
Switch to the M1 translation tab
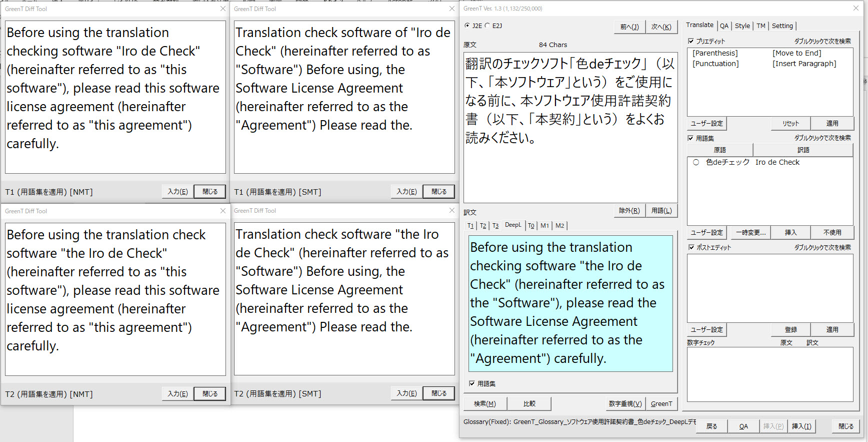tap(544, 226)
